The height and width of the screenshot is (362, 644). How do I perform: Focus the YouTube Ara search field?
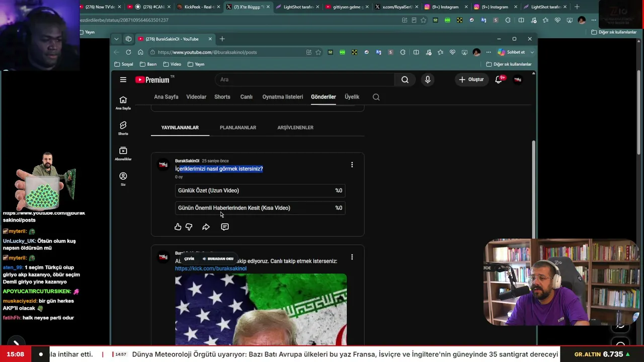click(x=305, y=79)
